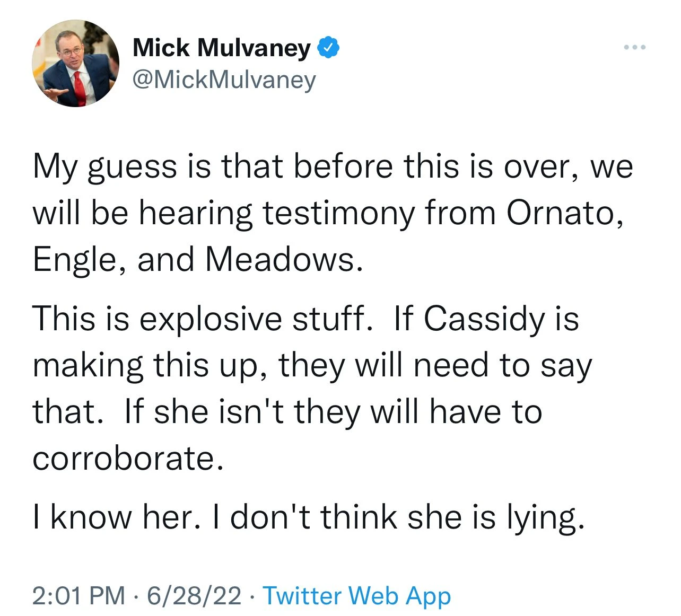Click the word testimony in the tweet
The width and height of the screenshot is (681, 616).
tap(338, 213)
